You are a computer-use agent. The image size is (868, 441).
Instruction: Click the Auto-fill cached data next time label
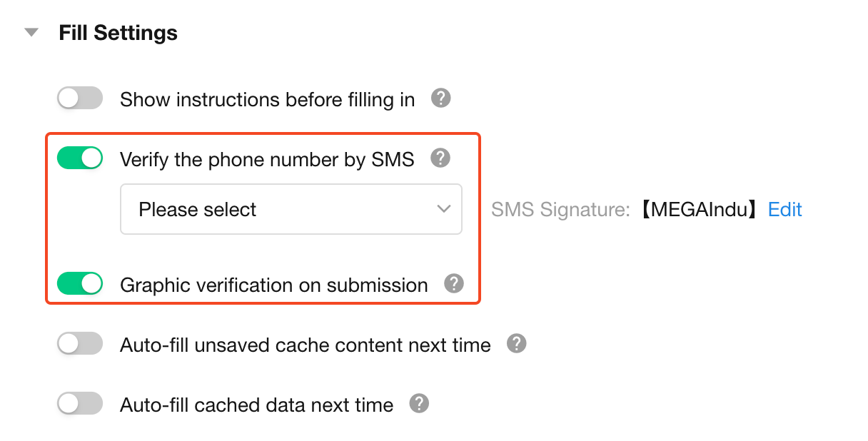point(256,405)
